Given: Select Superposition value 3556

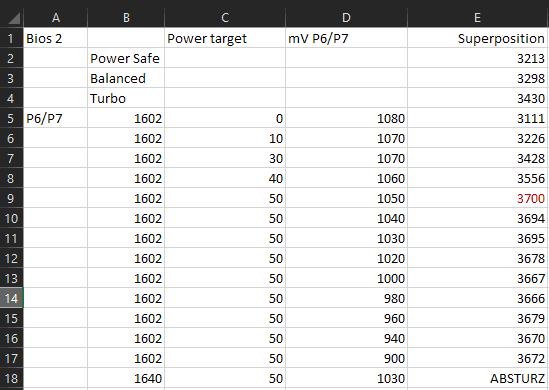Looking at the screenshot, I should click(x=478, y=178).
